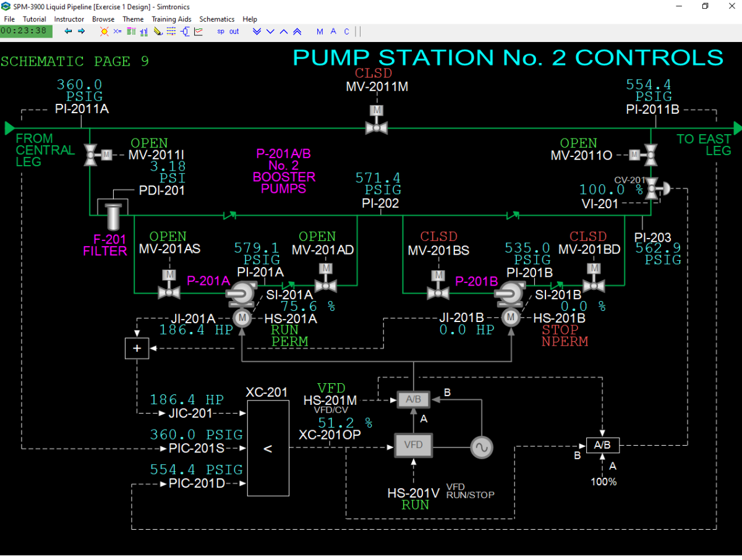Click the P-201B motor 'M' circle
Image resolution: width=742 pixels, height=560 pixels.
click(x=511, y=318)
